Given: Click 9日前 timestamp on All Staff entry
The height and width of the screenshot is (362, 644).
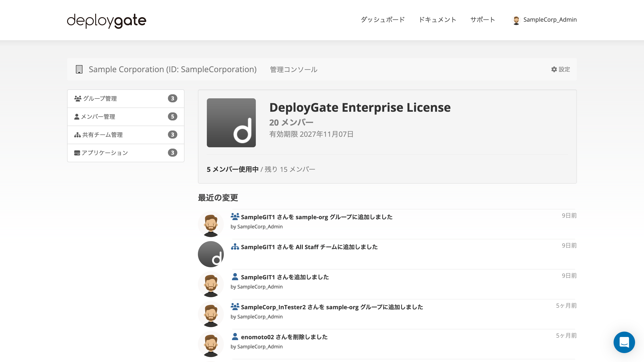Looking at the screenshot, I should [x=569, y=245].
